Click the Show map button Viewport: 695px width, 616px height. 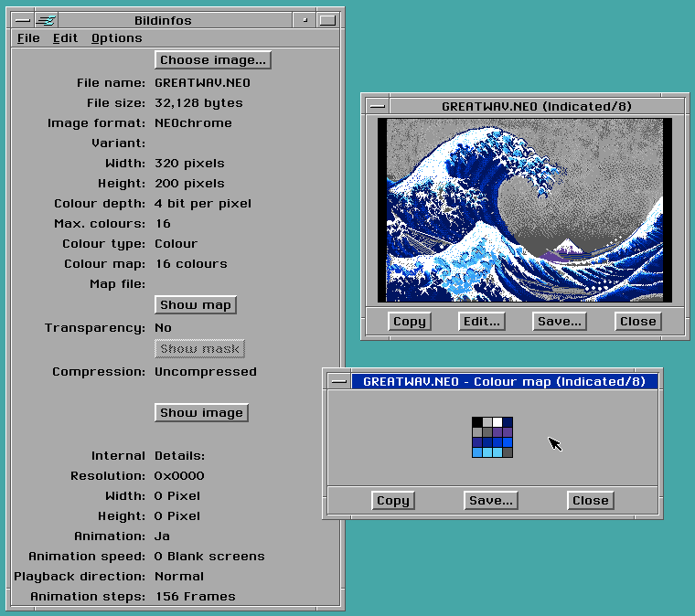pos(196,305)
